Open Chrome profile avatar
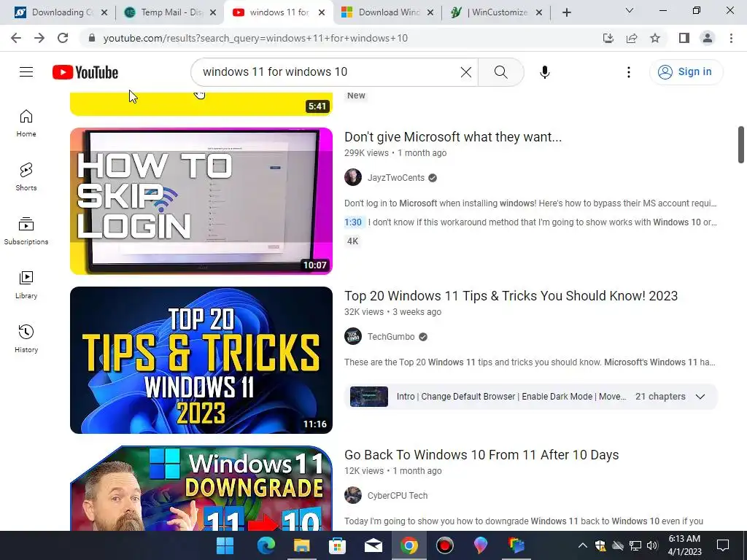This screenshot has width=747, height=560. coord(708,38)
